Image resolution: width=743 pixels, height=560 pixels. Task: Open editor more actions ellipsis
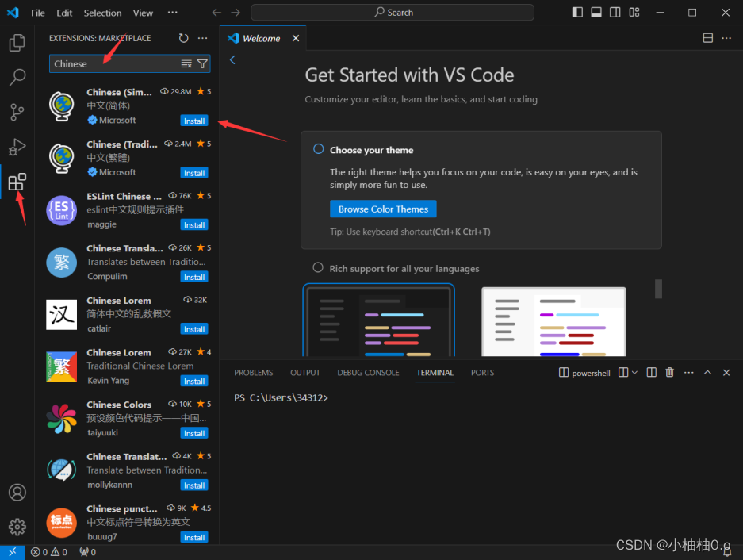tap(726, 38)
